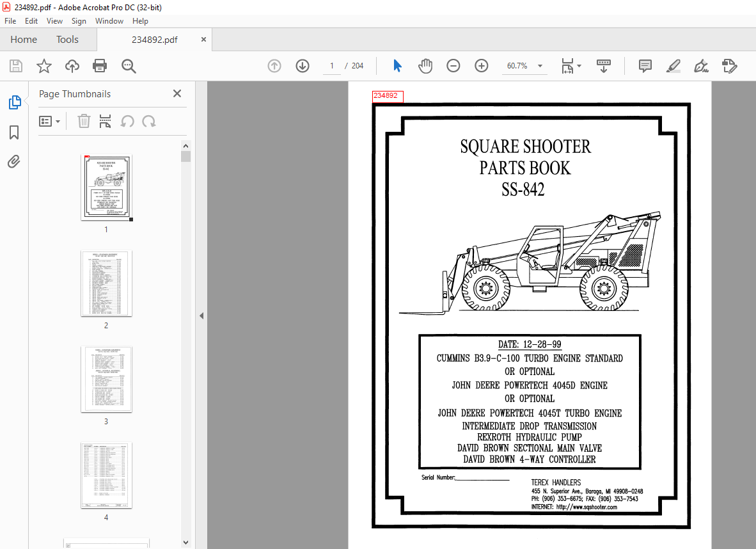Image resolution: width=756 pixels, height=549 pixels.
Task: Open the Sign document pen tool
Action: click(701, 66)
